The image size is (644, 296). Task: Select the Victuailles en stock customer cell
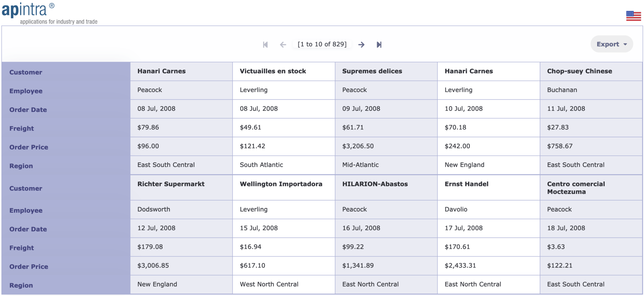[x=284, y=71]
